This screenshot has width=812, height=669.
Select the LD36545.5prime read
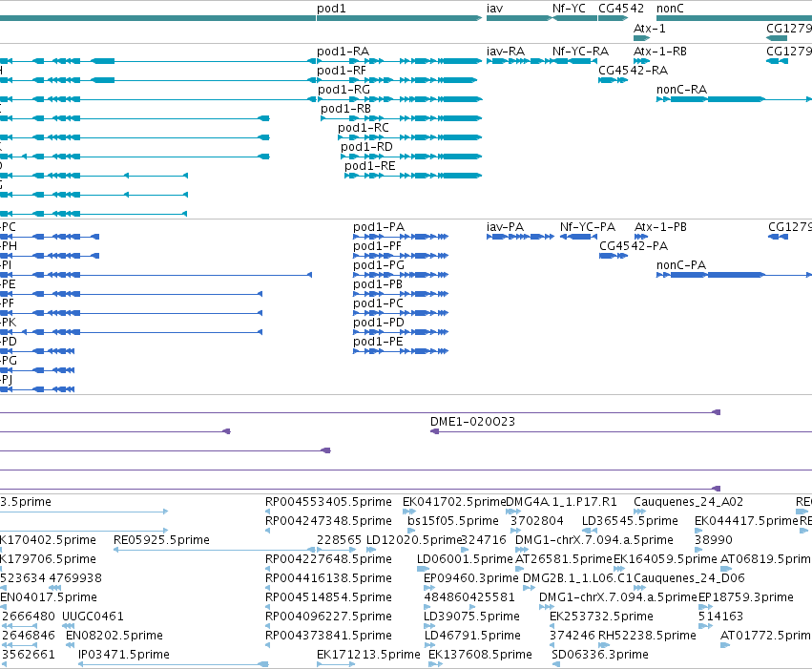(x=590, y=531)
